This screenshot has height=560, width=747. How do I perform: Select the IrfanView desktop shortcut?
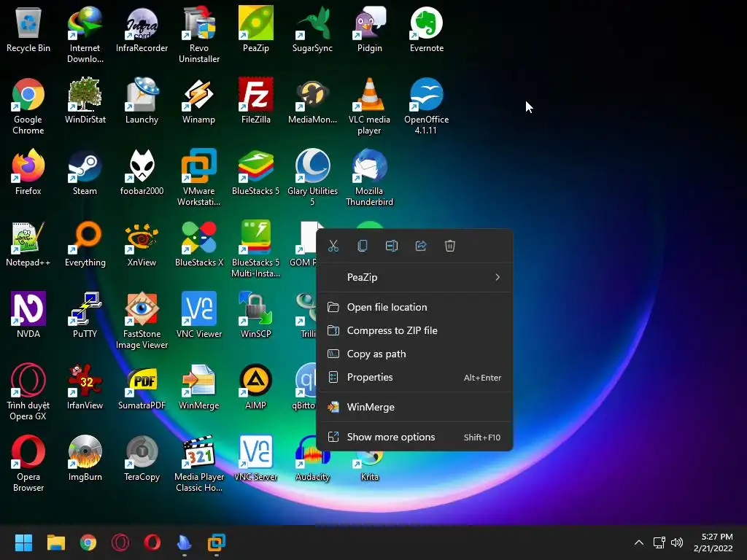point(85,386)
